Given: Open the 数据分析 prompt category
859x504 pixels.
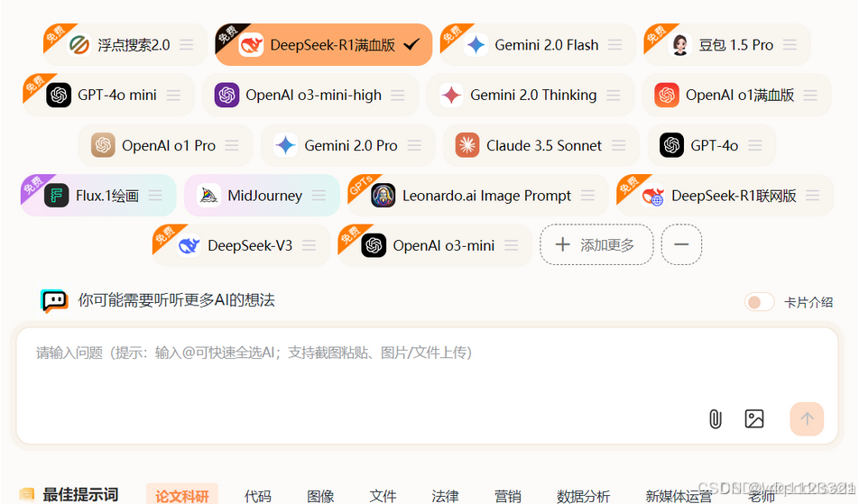Looking at the screenshot, I should 583,496.
